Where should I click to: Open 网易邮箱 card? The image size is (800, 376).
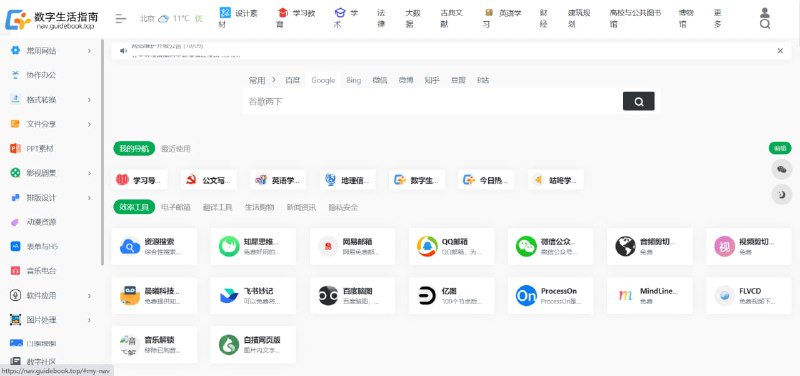352,246
